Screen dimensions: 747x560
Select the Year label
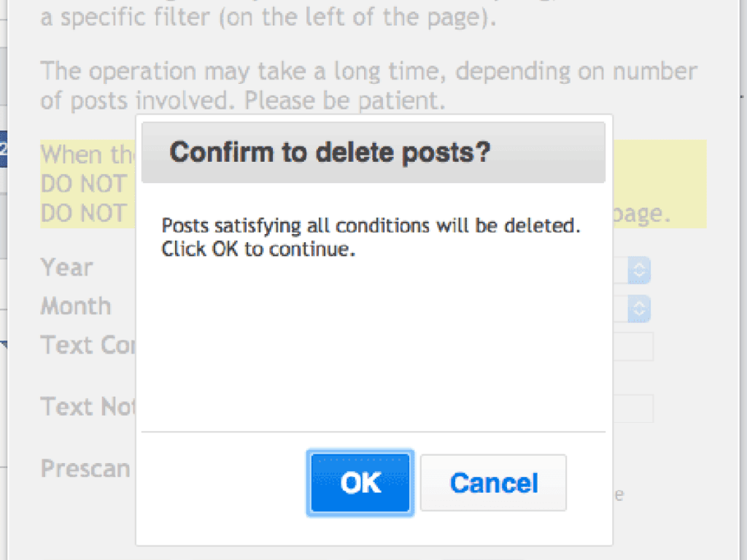[66, 268]
